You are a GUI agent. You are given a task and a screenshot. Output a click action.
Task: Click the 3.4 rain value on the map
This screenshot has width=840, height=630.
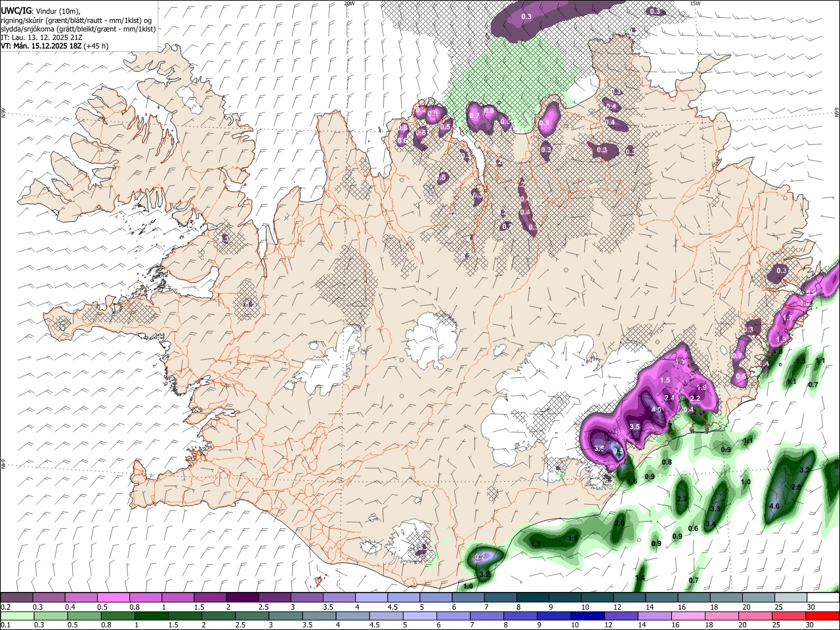(711, 524)
